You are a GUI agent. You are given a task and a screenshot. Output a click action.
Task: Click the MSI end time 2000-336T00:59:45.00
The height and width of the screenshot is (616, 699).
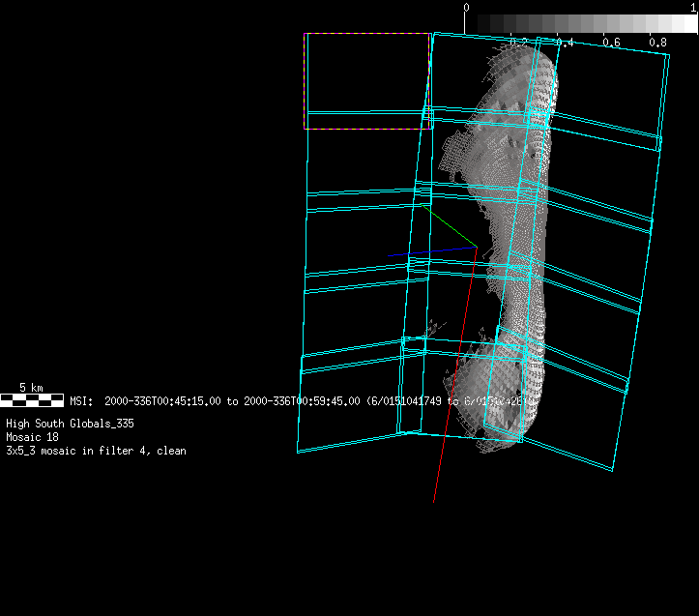pyautogui.click(x=302, y=400)
